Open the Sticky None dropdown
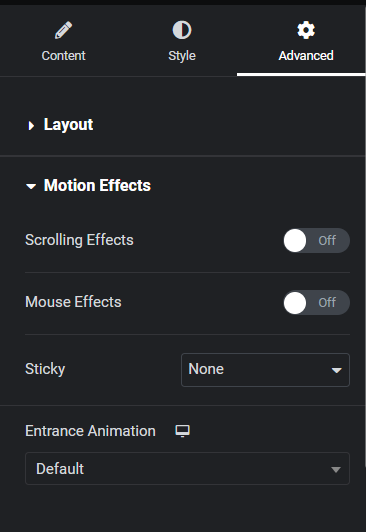Image resolution: width=366 pixels, height=532 pixels. [x=265, y=370]
